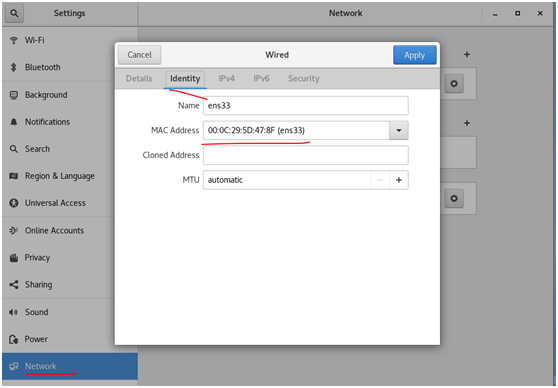Open Bluetooth settings label

click(x=42, y=67)
